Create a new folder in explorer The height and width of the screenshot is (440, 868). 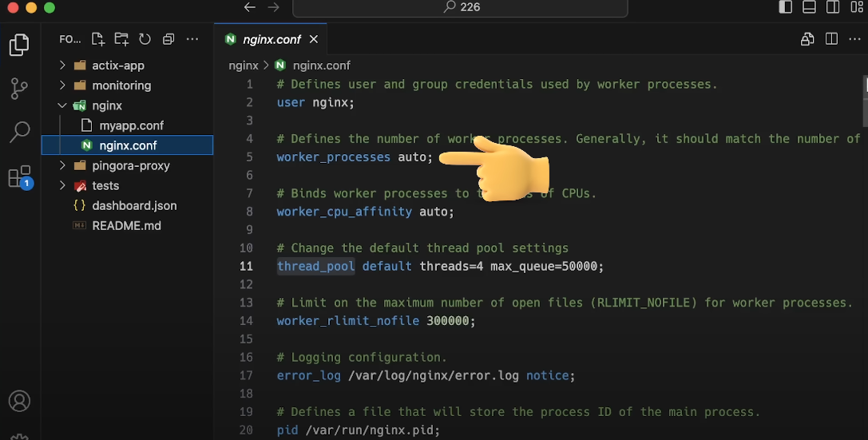[x=121, y=39]
